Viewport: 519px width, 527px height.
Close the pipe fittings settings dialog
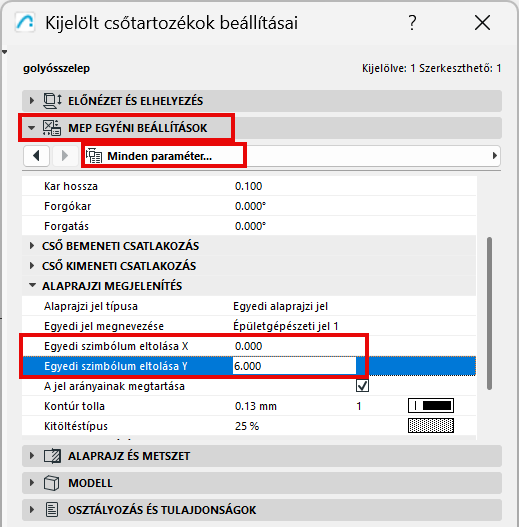pyautogui.click(x=482, y=23)
